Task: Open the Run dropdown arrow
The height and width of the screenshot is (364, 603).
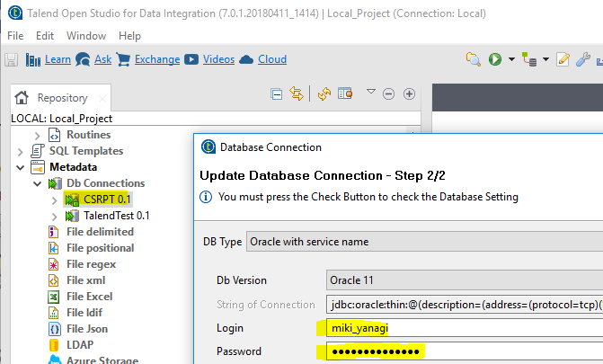Action: coord(511,59)
